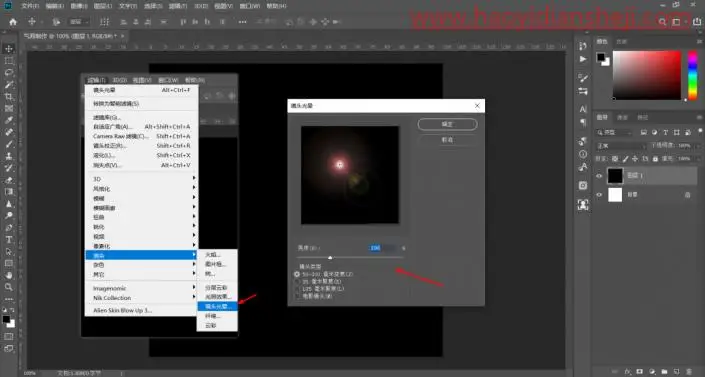Toggle show transform controls checkbox
Screen dimensions: 705x377
[x=105, y=22]
